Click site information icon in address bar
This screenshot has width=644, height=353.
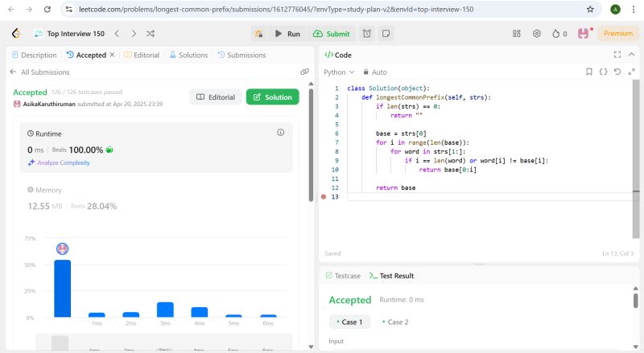tap(69, 9)
